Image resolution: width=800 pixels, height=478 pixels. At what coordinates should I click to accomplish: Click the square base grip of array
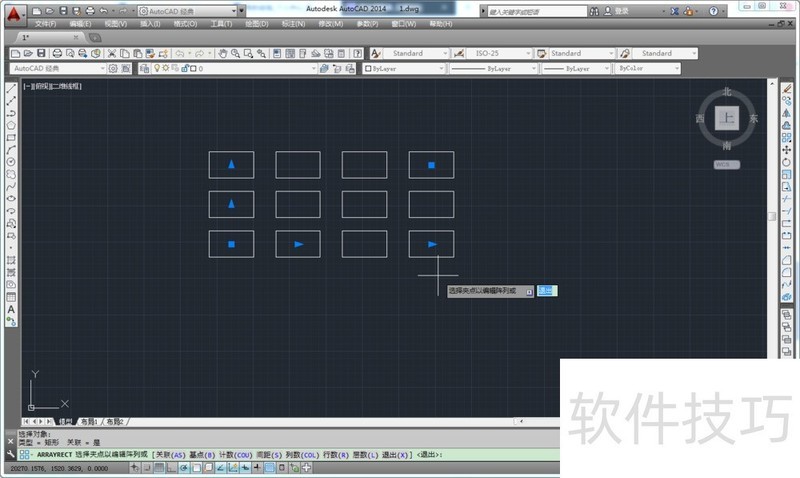[231, 244]
